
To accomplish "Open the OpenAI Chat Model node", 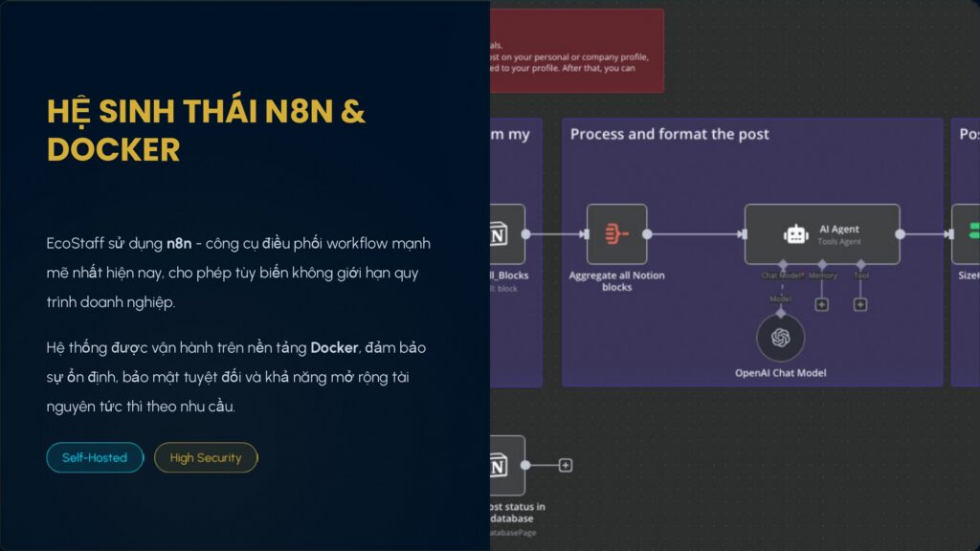I will [780, 338].
